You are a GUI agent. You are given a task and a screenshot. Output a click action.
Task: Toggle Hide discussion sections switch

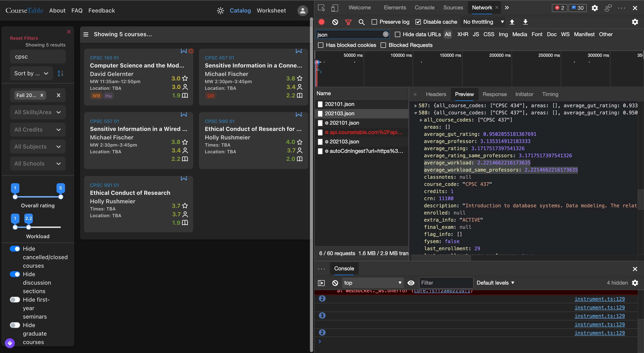pyautogui.click(x=15, y=274)
